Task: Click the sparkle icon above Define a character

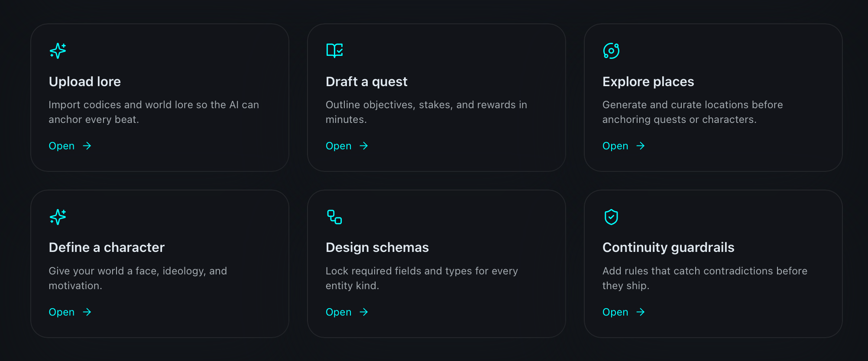Action: tap(58, 217)
